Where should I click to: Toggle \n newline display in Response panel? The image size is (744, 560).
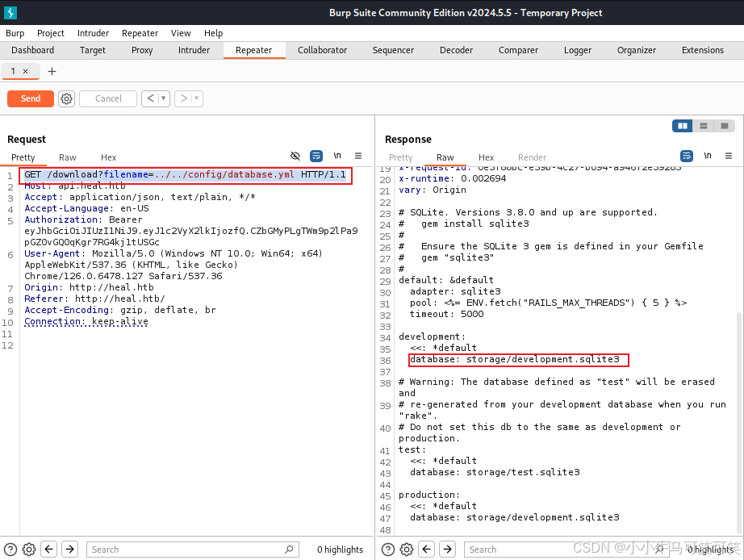click(x=708, y=156)
